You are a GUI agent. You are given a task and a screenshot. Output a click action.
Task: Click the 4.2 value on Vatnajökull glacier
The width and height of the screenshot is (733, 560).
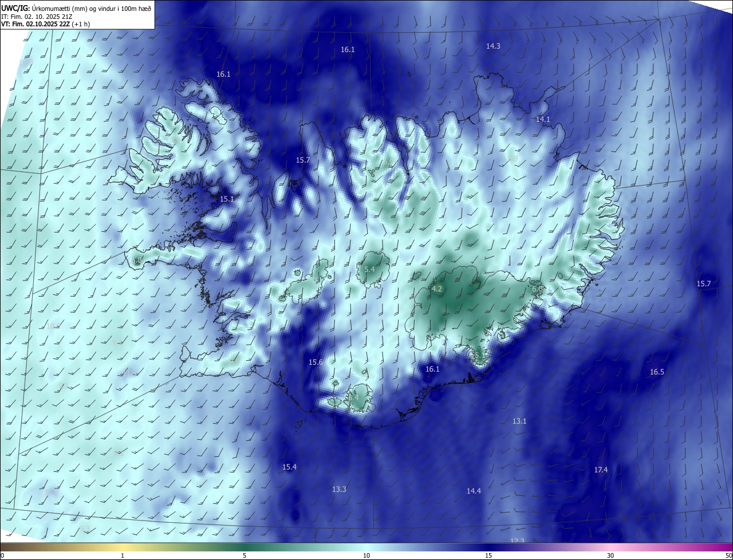(x=437, y=289)
